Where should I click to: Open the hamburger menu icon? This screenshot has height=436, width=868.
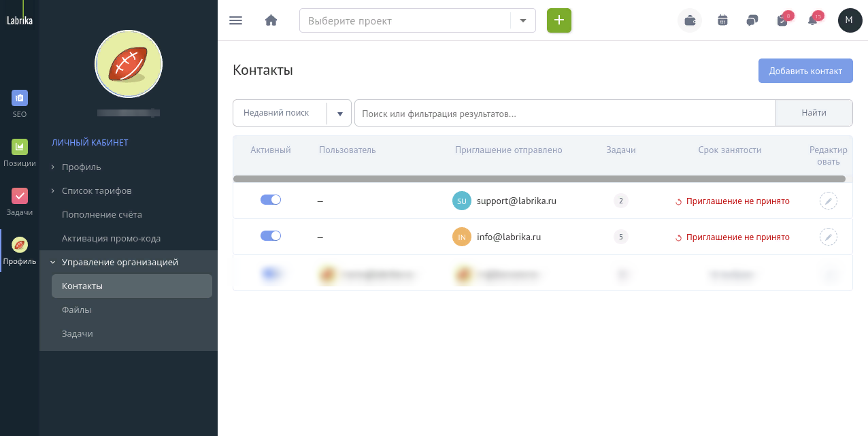pos(236,20)
